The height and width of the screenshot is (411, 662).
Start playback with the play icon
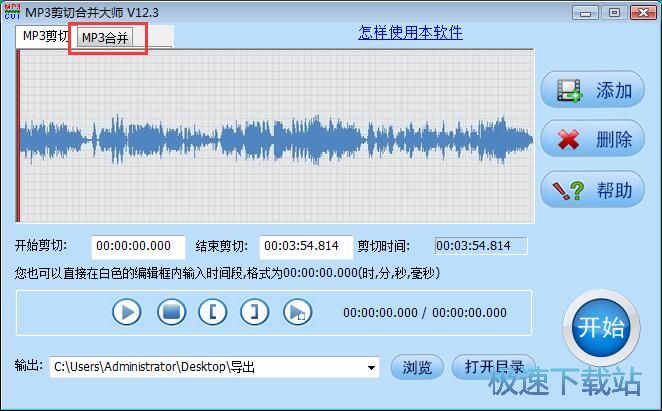[x=127, y=312]
